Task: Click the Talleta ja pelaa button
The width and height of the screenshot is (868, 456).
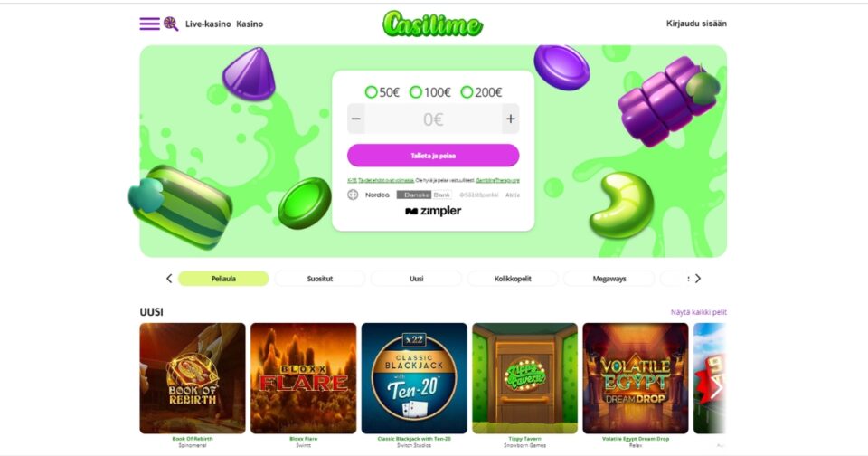Action: [433, 155]
